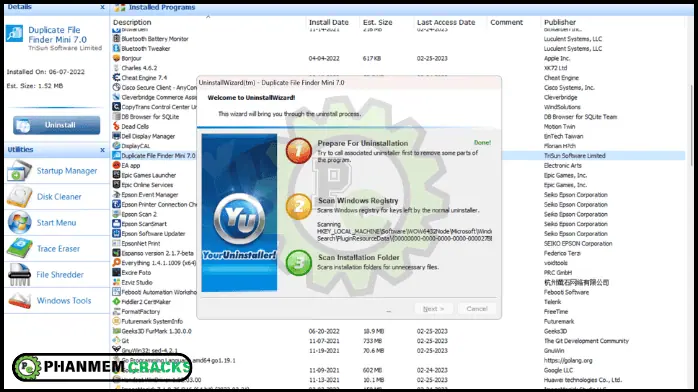Launch Trace Eraser utility icon
This screenshot has width=698, height=392.
(19, 249)
